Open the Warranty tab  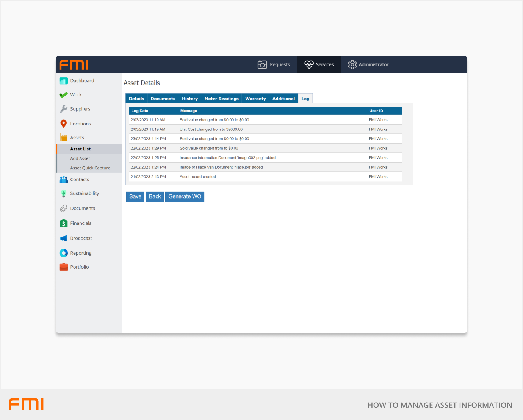tap(255, 99)
